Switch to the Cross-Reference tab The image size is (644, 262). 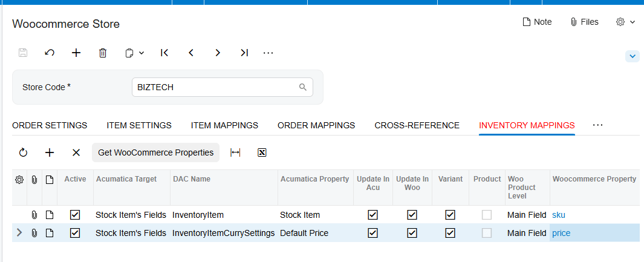click(x=417, y=125)
